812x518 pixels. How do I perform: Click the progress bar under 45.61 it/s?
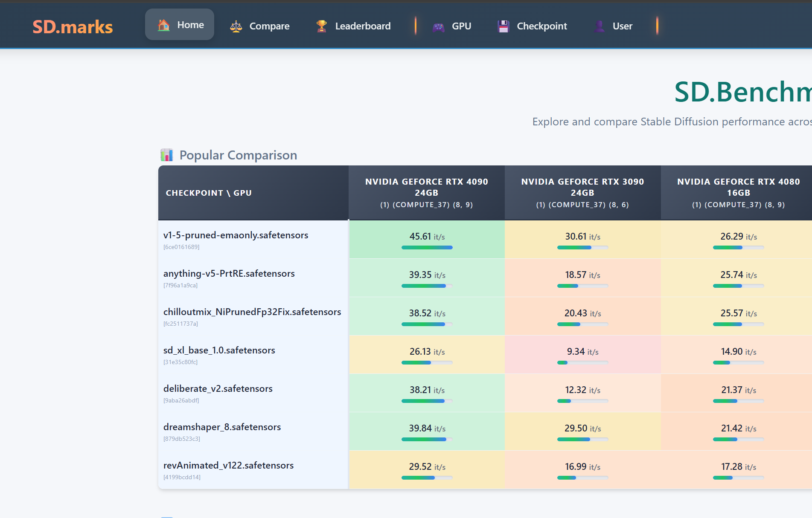(x=427, y=247)
